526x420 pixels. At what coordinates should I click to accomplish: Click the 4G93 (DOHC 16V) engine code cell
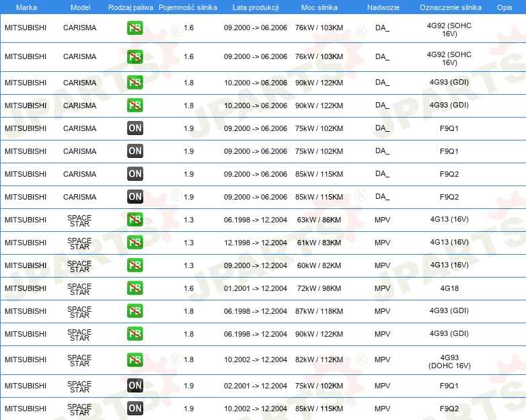[449, 362]
